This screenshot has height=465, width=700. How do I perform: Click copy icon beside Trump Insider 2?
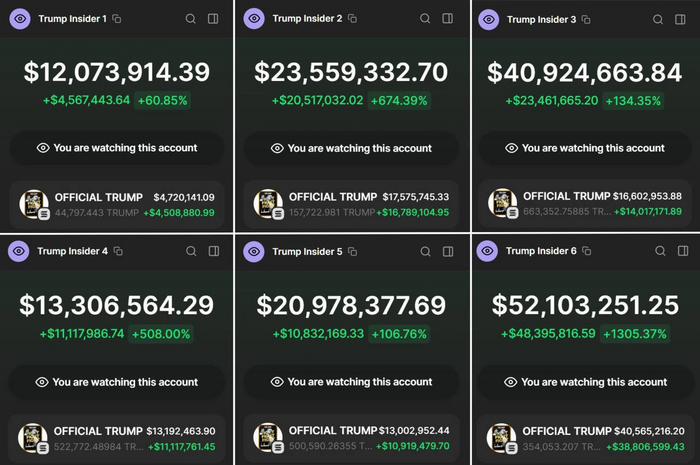tap(352, 19)
